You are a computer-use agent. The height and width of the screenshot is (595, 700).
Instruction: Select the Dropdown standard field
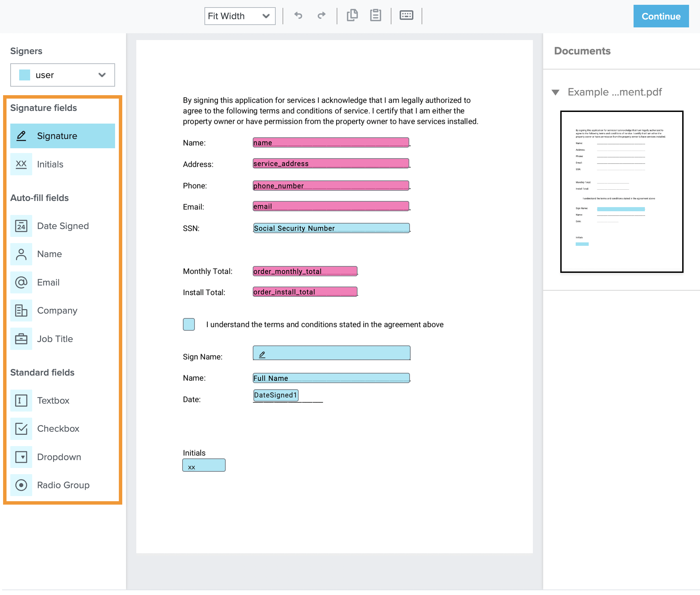point(59,457)
